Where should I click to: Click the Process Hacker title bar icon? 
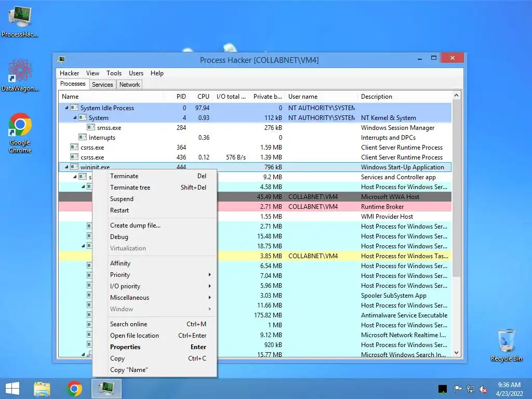(61, 60)
